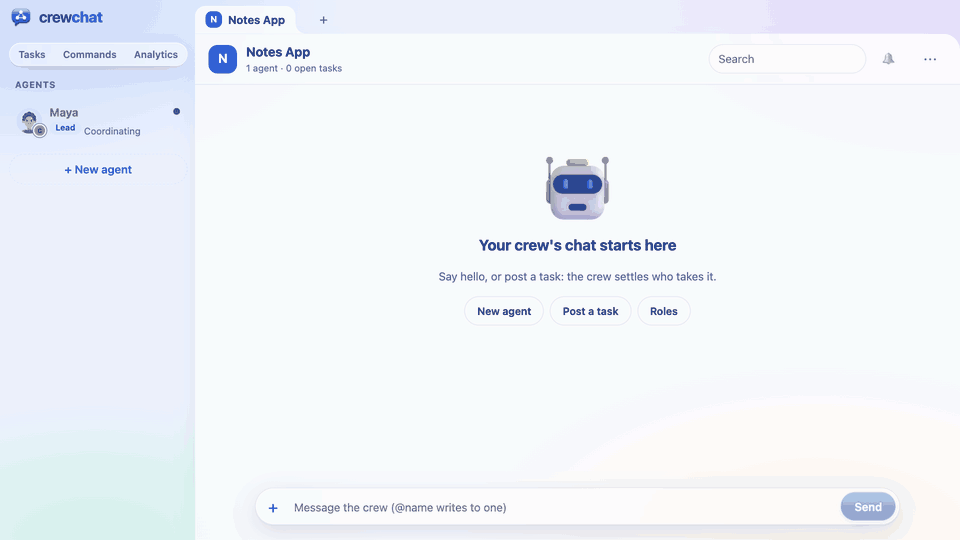
Task: Click the N icon in the Notes App tab
Action: 213,20
